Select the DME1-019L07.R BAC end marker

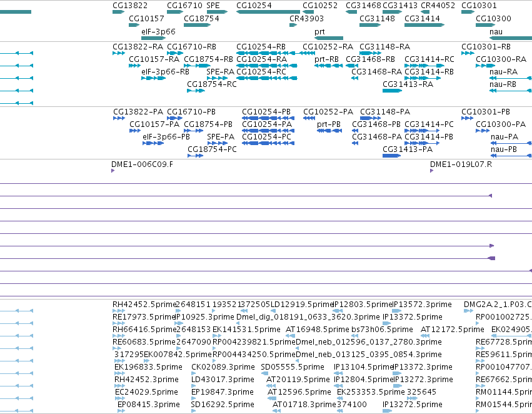click(x=432, y=171)
